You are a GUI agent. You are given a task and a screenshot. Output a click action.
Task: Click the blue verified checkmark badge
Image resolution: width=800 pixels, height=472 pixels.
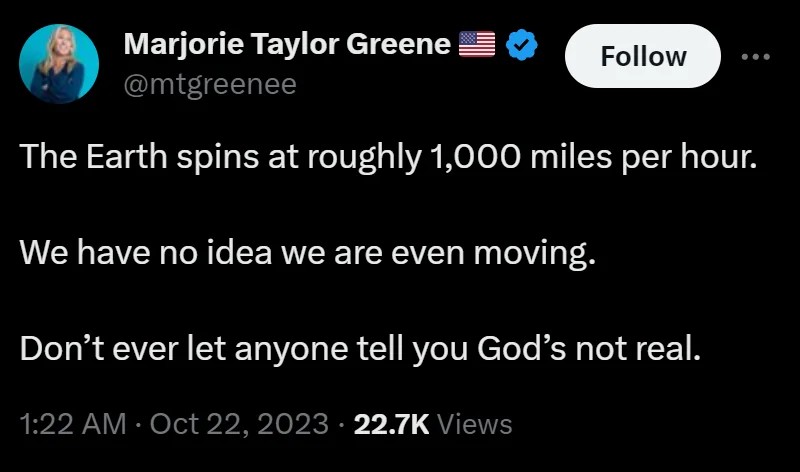click(521, 45)
